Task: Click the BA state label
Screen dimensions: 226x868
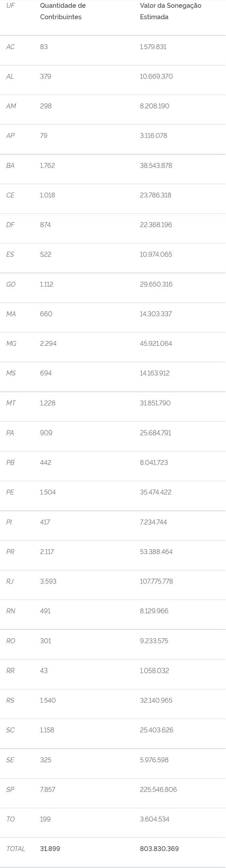Action: [x=10, y=166]
